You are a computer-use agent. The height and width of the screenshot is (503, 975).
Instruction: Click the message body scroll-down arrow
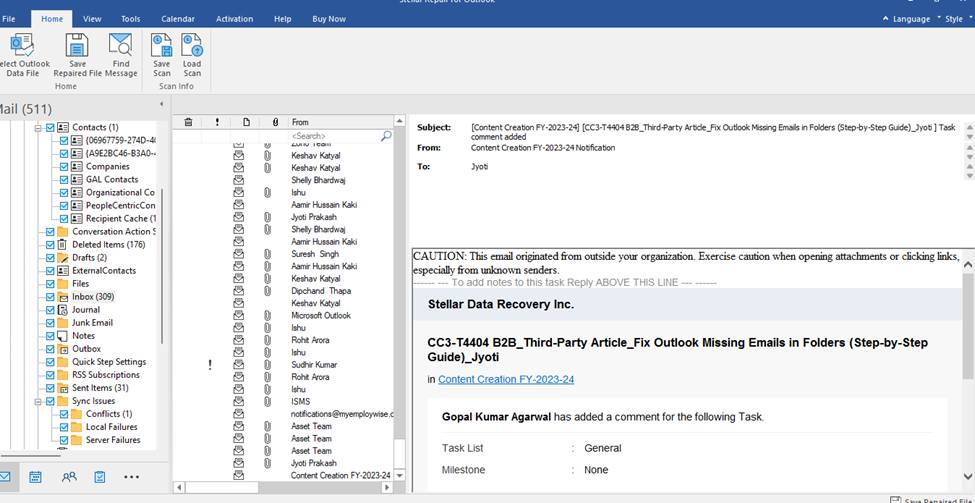pyautogui.click(x=968, y=476)
